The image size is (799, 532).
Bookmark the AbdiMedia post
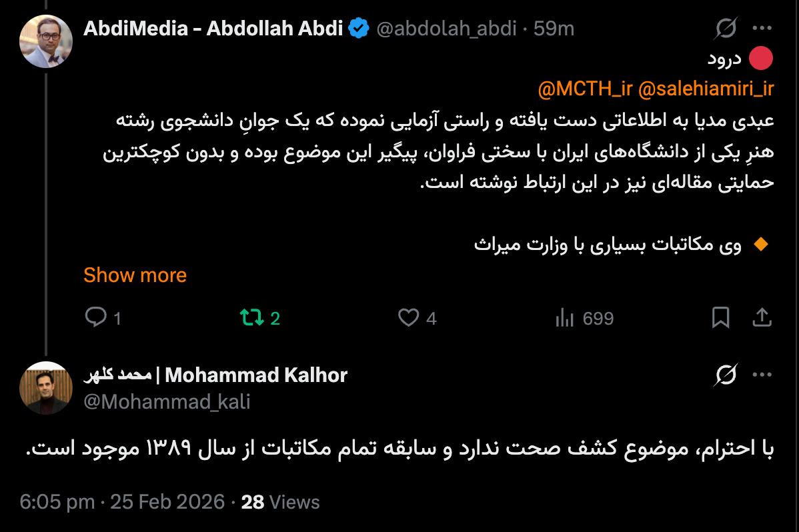(x=720, y=318)
